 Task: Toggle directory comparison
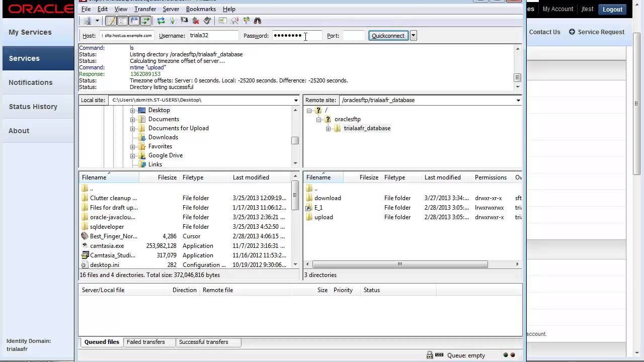[234, 21]
